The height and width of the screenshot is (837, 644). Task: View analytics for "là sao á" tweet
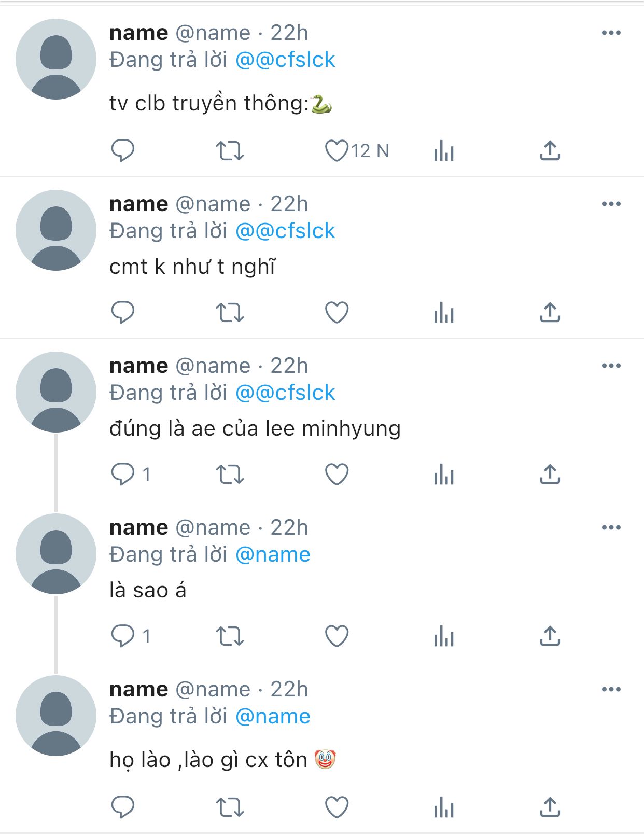pos(444,636)
